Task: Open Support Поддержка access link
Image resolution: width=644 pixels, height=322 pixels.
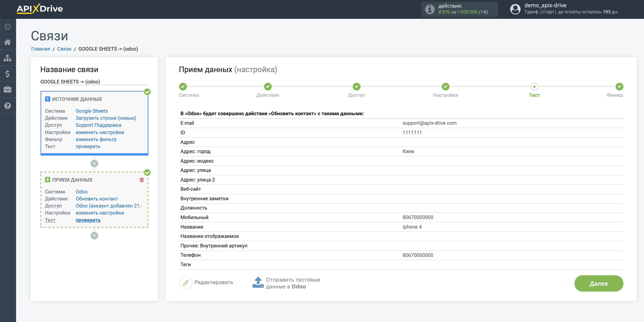Action: coord(98,125)
